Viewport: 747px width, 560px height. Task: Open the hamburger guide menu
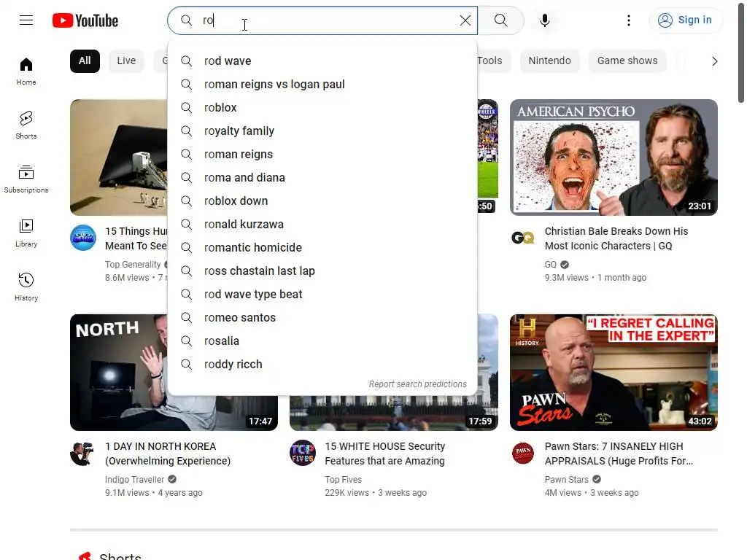pyautogui.click(x=26, y=20)
